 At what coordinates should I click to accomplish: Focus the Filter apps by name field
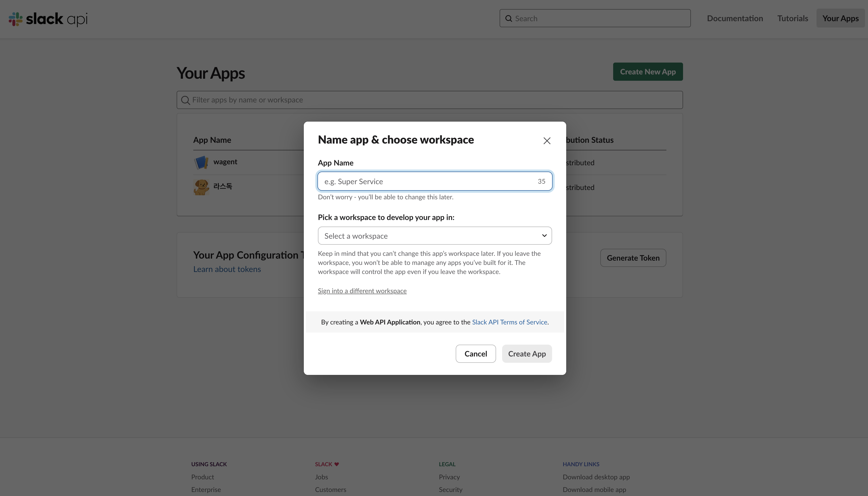(x=429, y=100)
